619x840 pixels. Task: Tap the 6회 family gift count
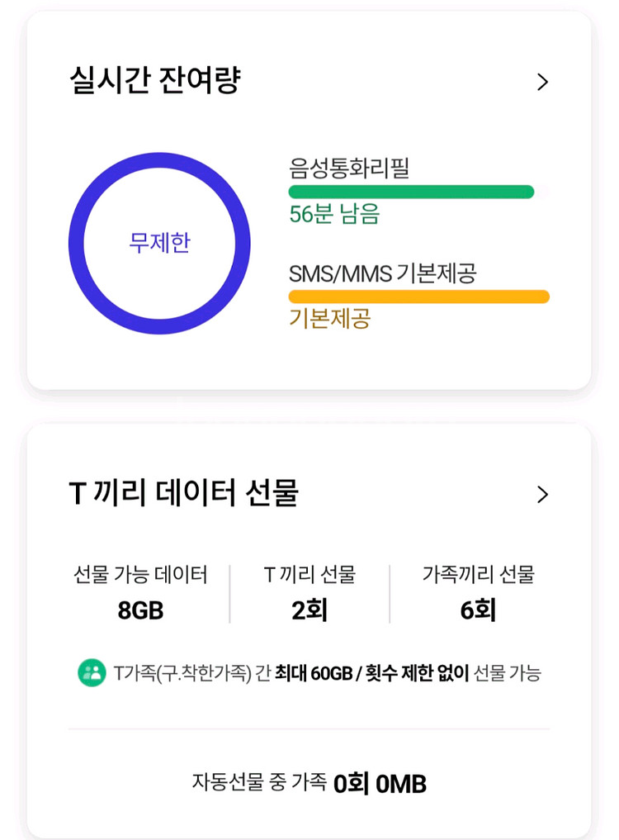tap(479, 610)
